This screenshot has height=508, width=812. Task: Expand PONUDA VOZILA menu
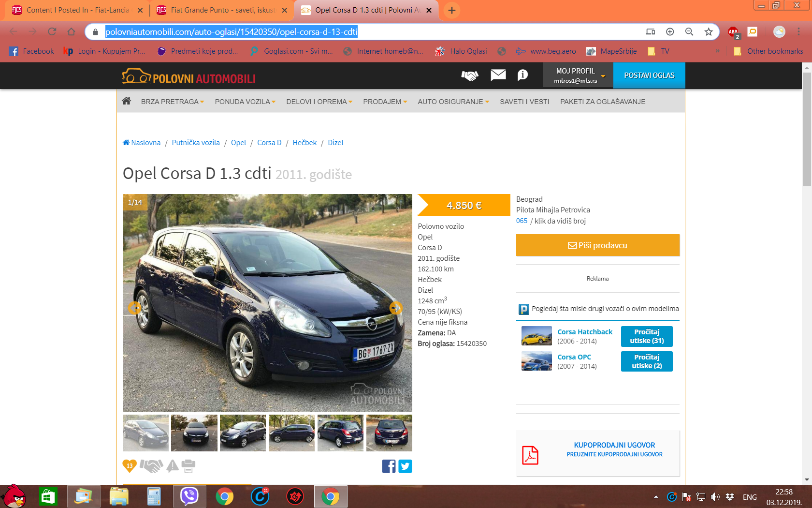tap(245, 102)
